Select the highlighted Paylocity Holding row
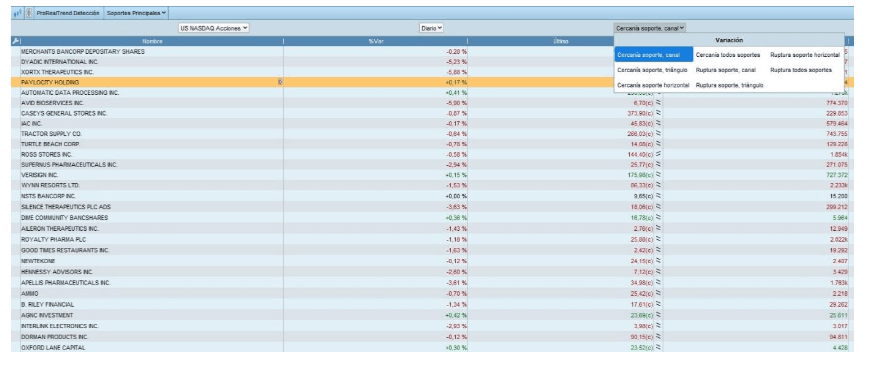This screenshot has height=366, width=869. click(432, 82)
